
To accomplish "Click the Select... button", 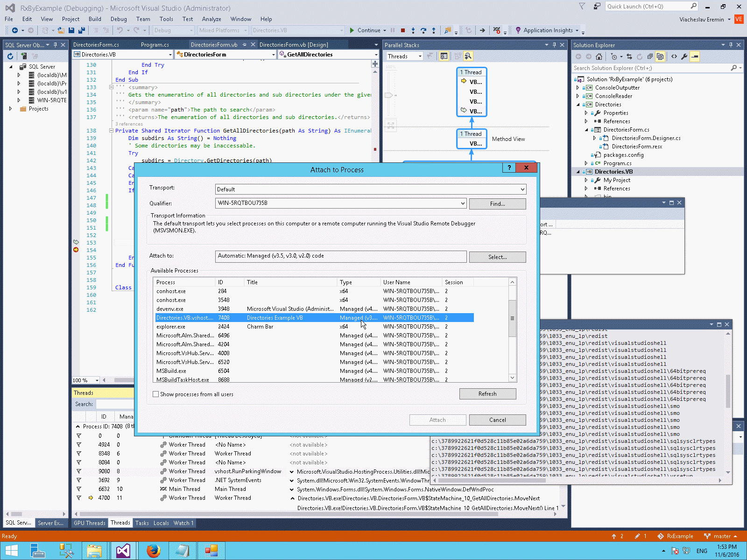I will [x=497, y=257].
